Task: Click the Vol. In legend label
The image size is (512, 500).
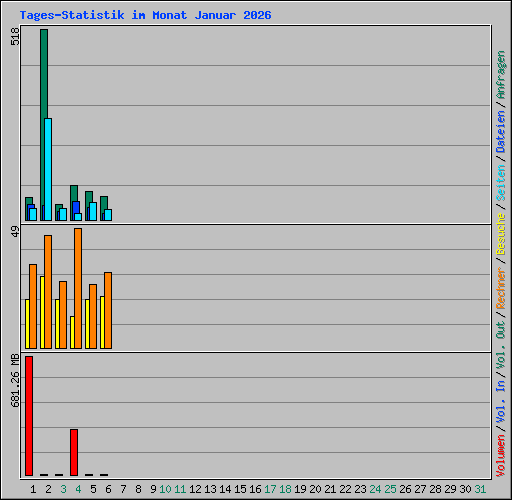Action: point(501,403)
